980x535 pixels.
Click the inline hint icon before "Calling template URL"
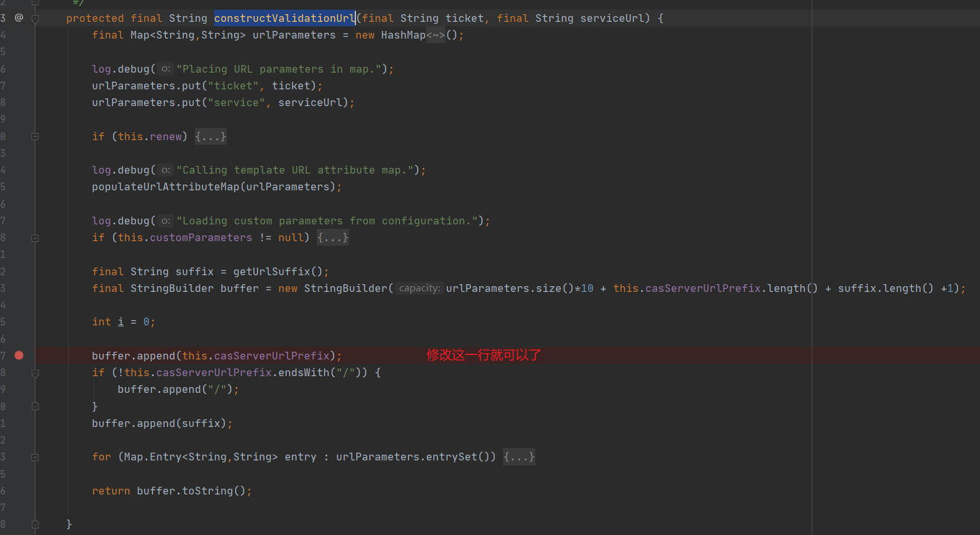[165, 170]
